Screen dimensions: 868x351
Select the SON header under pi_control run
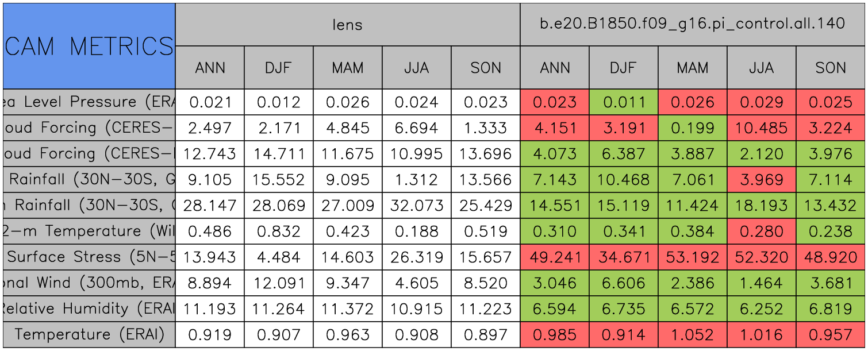pos(831,68)
